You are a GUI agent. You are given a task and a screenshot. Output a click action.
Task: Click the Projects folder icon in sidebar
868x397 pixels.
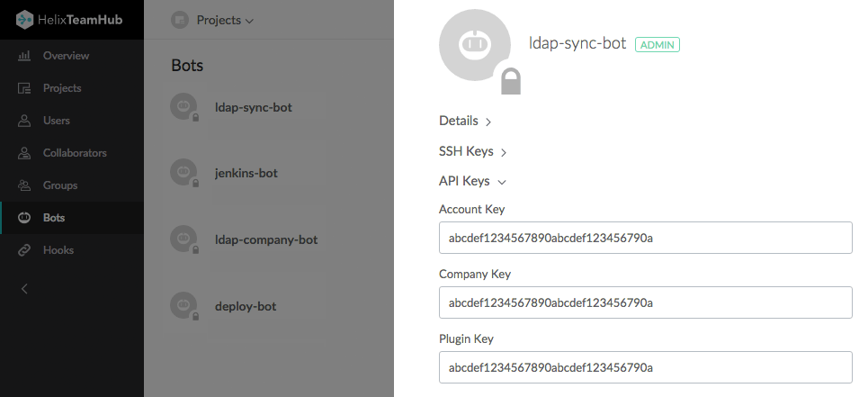24,88
